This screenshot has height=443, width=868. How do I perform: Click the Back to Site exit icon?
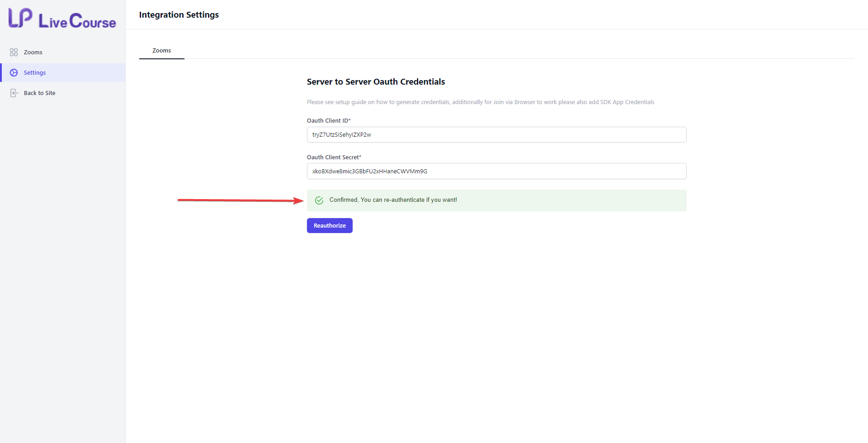(x=14, y=93)
